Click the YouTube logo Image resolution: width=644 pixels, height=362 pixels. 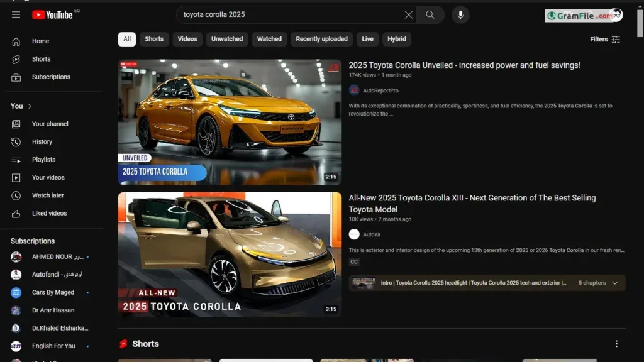click(52, 15)
